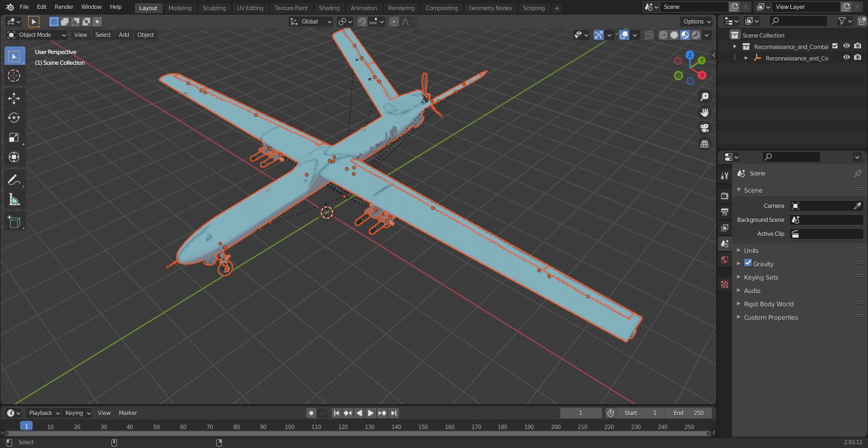Viewport: 868px width, 448px height.
Task: Click the blue Z axis gizmo ball
Action: [690, 55]
